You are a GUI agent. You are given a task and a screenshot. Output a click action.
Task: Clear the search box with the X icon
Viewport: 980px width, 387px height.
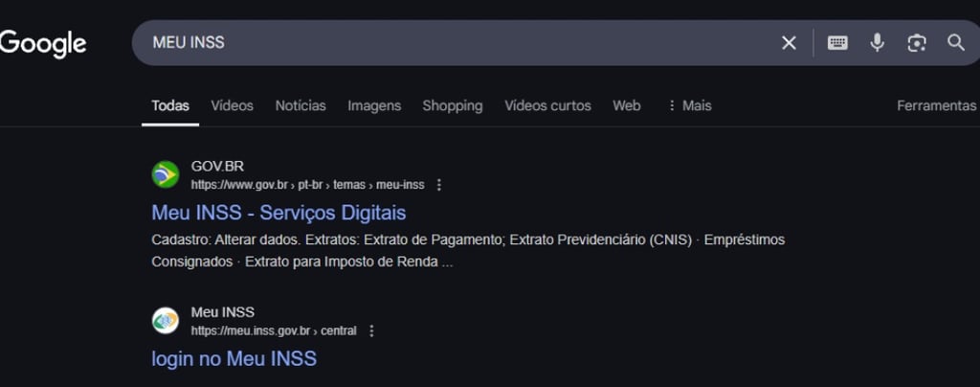[789, 42]
